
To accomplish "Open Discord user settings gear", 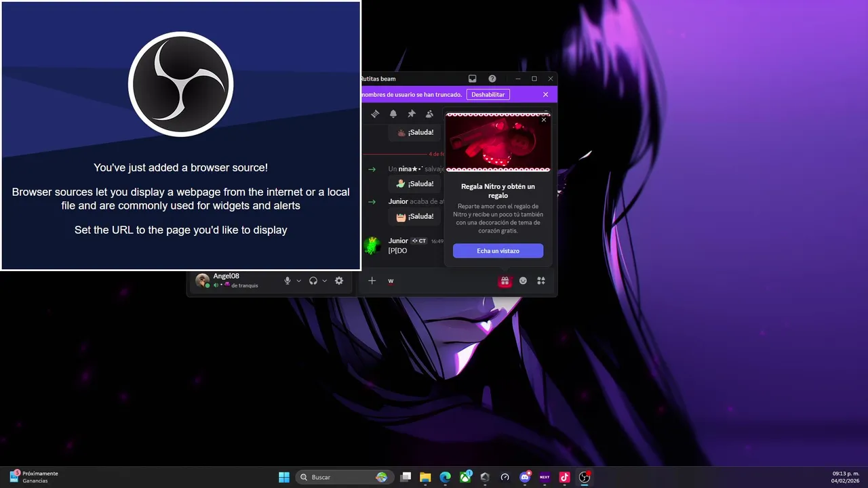I will (x=339, y=281).
